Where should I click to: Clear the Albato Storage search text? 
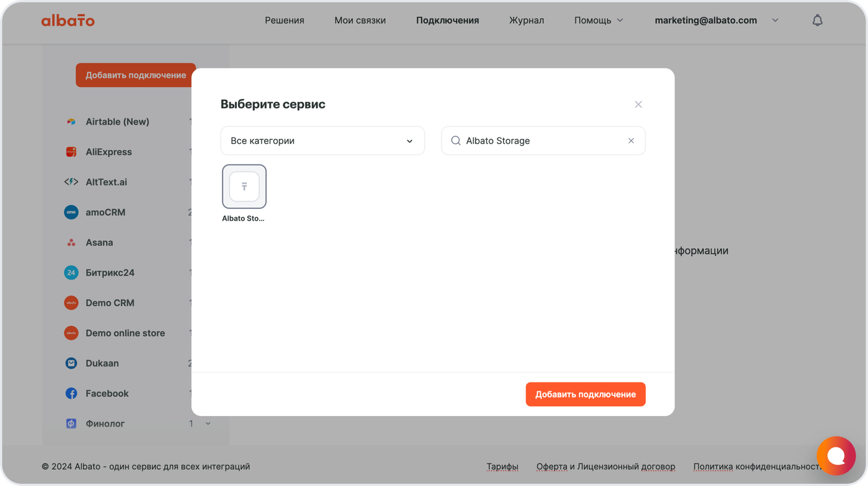pyautogui.click(x=631, y=141)
